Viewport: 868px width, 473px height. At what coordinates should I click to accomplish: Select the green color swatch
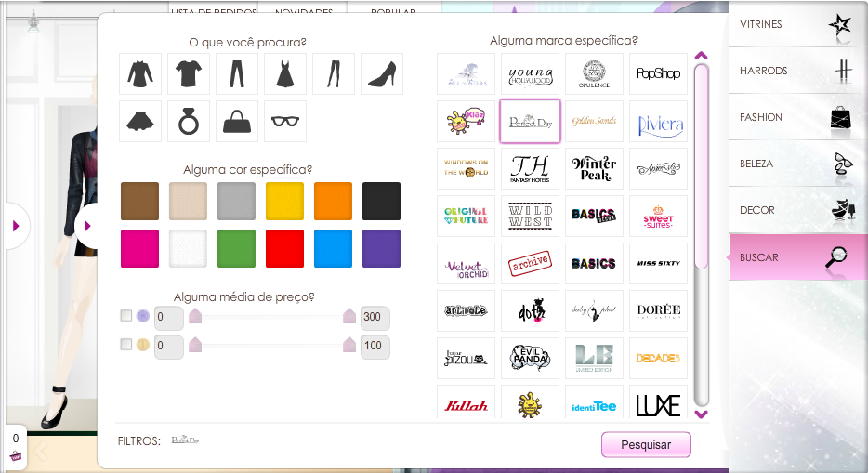point(236,248)
